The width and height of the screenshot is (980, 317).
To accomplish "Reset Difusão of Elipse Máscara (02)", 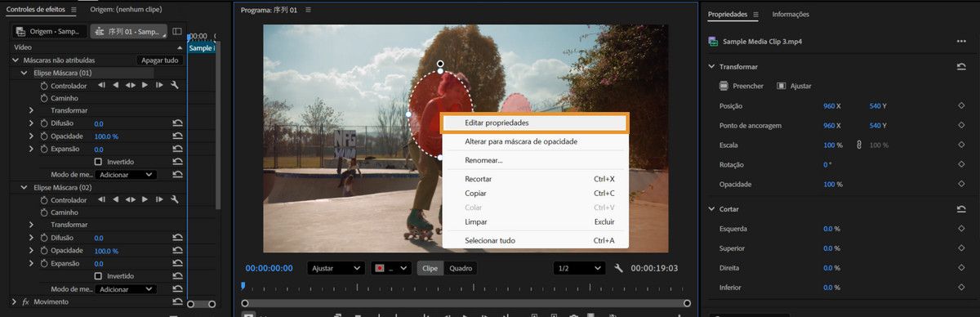I will pos(176,238).
